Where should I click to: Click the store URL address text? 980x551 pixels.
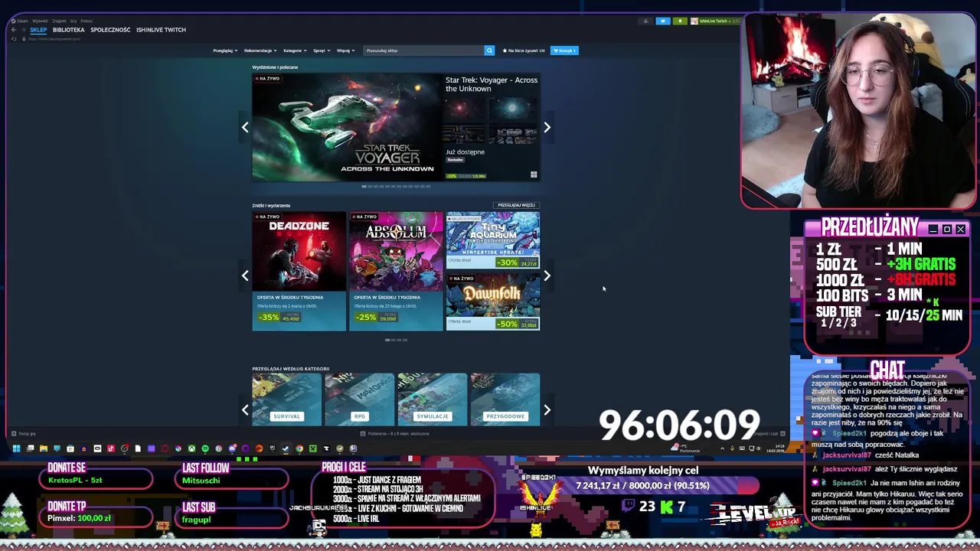click(x=54, y=39)
